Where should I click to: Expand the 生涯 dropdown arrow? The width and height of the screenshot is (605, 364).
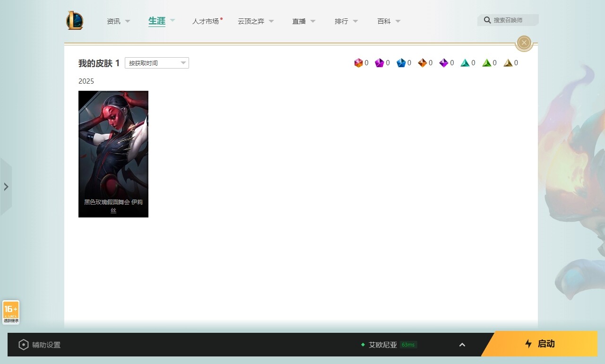pos(173,20)
